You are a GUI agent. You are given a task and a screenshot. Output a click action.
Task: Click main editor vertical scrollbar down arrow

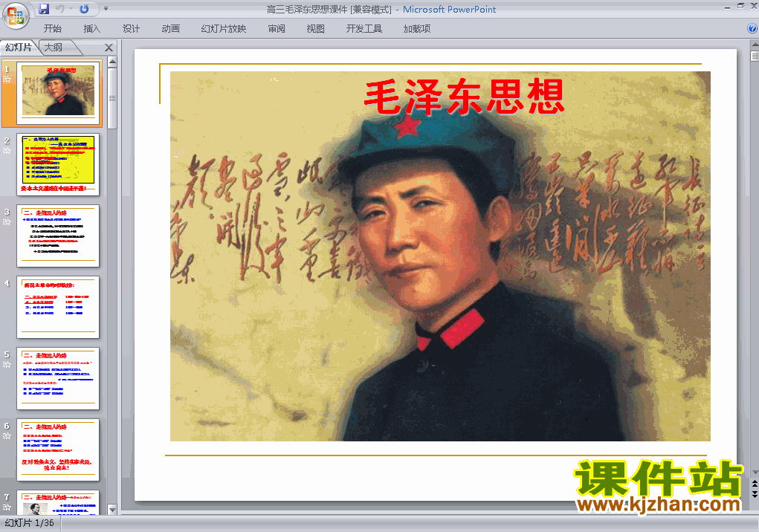coord(755,472)
